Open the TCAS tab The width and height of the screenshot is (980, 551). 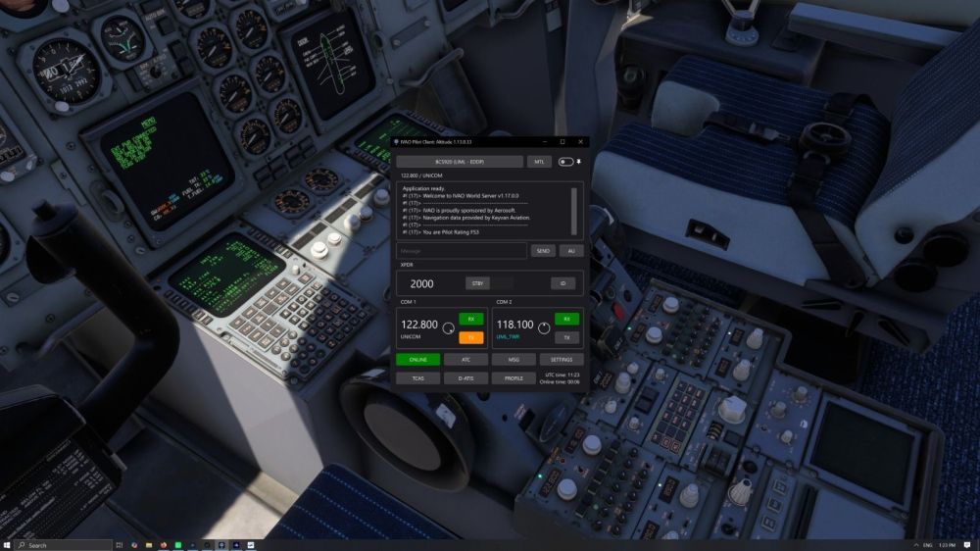click(418, 378)
